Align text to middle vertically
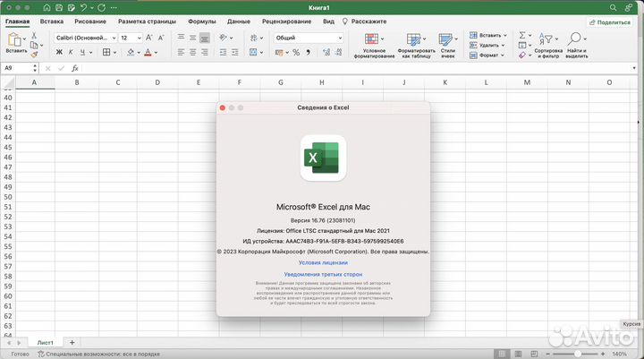The width and height of the screenshot is (644, 359). [192, 38]
